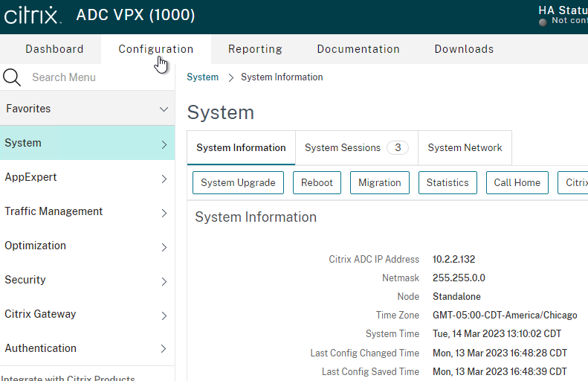Click the search magnifier icon
The height and width of the screenshot is (381, 588).
(12, 77)
